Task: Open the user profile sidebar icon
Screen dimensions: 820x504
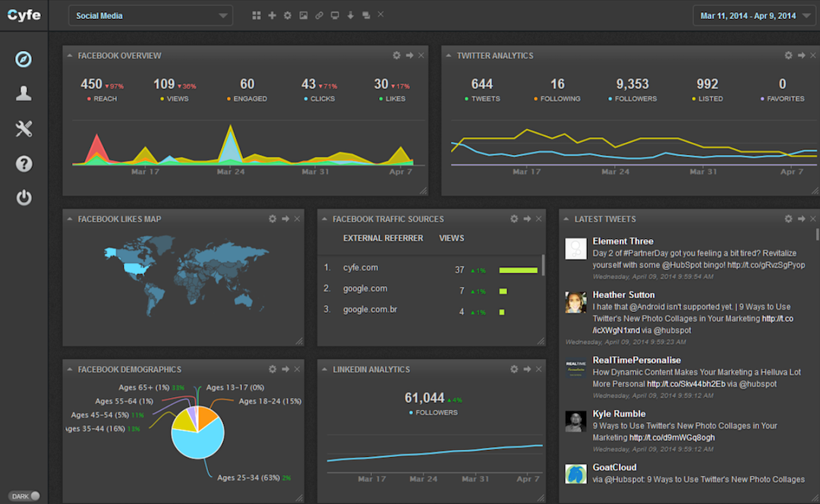Action: click(x=24, y=93)
